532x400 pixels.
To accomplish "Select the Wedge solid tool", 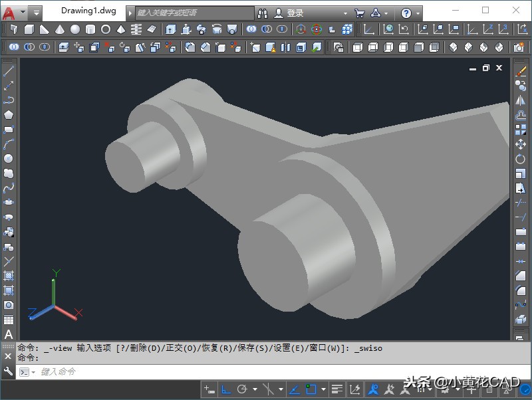I will click(x=45, y=29).
